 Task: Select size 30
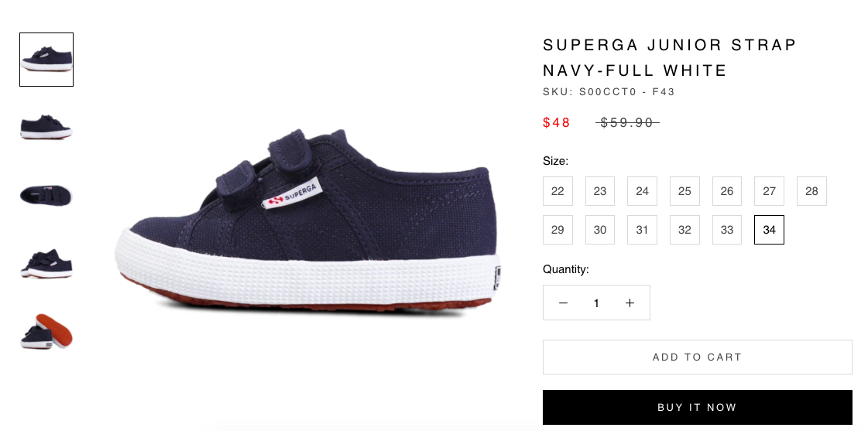tap(600, 230)
